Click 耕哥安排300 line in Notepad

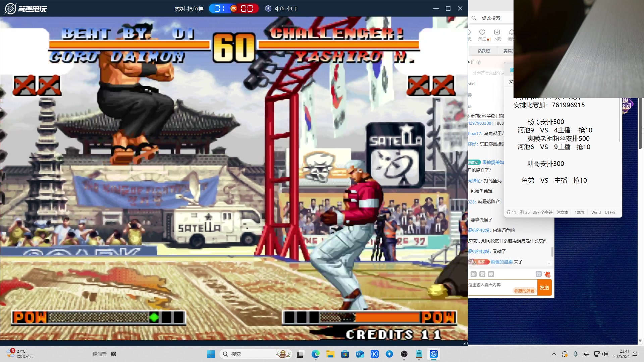coord(546,164)
